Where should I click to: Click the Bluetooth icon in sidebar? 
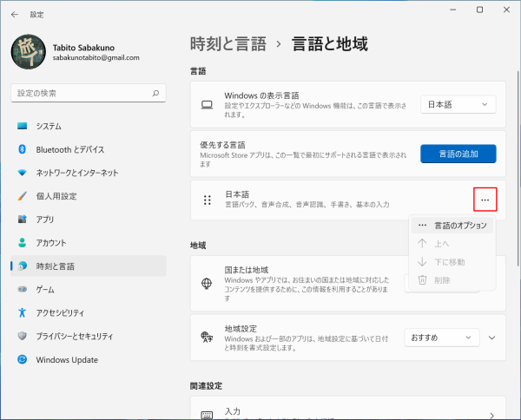point(23,149)
